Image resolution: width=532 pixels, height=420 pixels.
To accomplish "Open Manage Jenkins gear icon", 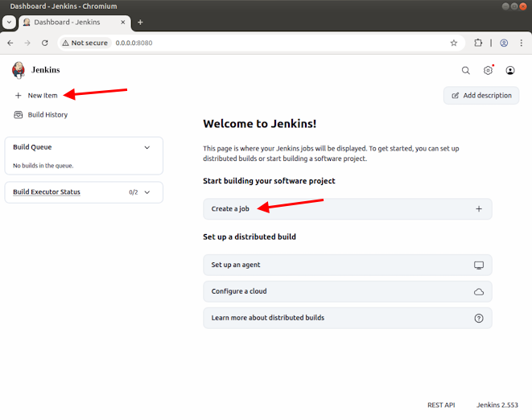I will [488, 71].
